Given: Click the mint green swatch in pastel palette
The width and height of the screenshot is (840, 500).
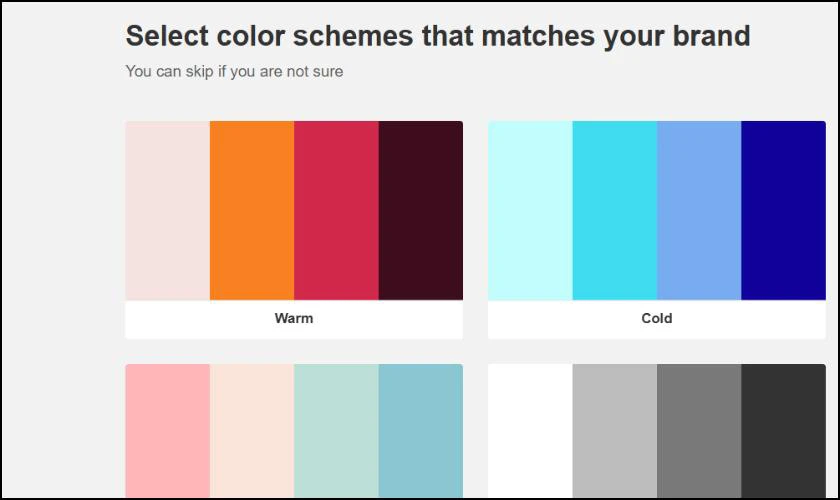Looking at the screenshot, I should [336, 431].
